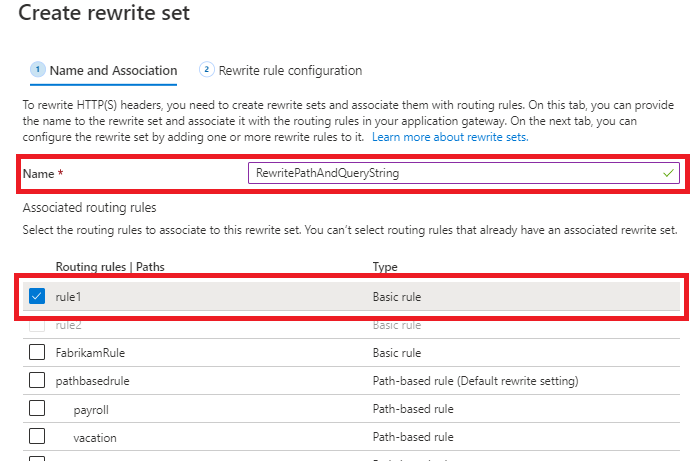Switch to Rewrite rule configuration tab
Screen dimensions: 699x461
pos(292,71)
